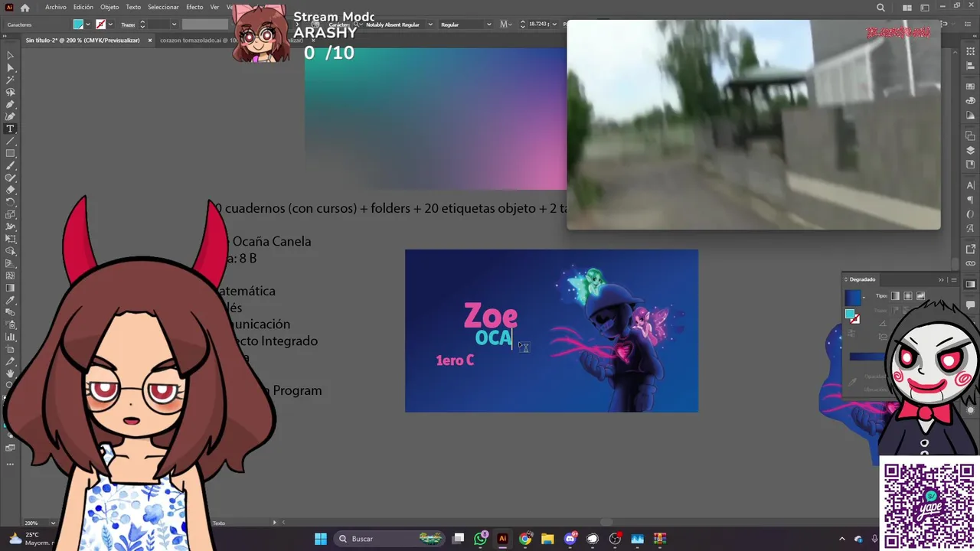
Task: Click the stroke swatch in control bar
Action: (x=100, y=24)
